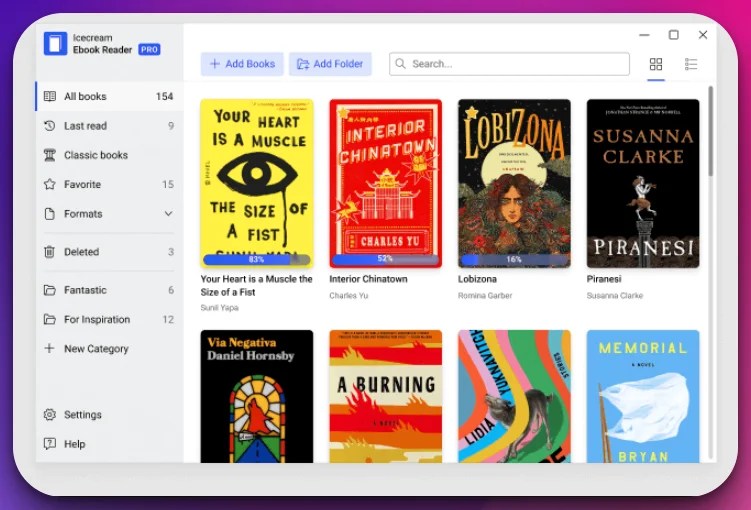
Task: Click author name 'Romina Garber'
Action: coord(485,295)
